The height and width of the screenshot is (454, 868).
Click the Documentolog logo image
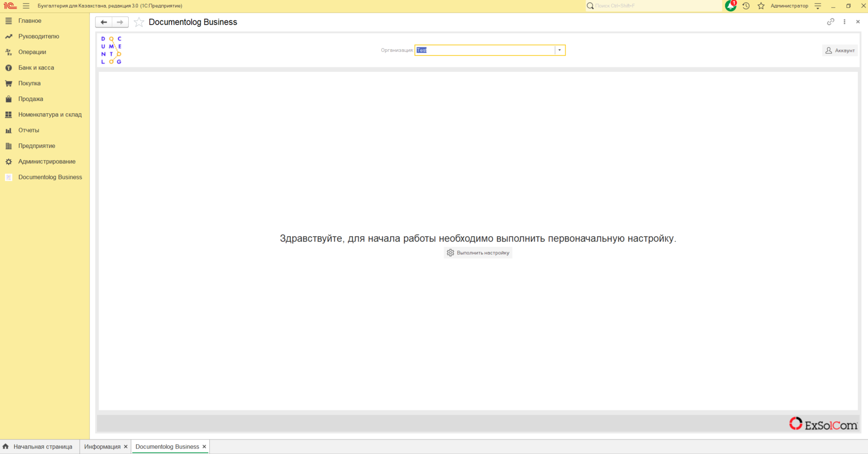pos(111,50)
